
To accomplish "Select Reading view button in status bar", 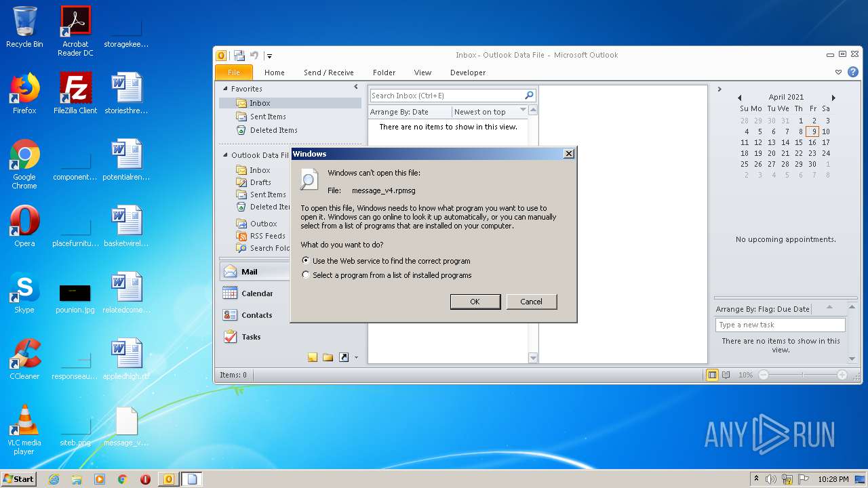I will coord(726,375).
